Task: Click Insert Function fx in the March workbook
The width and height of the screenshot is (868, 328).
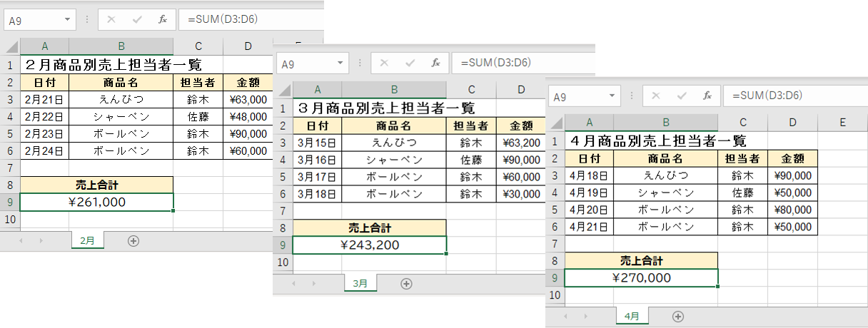Action: [x=435, y=63]
